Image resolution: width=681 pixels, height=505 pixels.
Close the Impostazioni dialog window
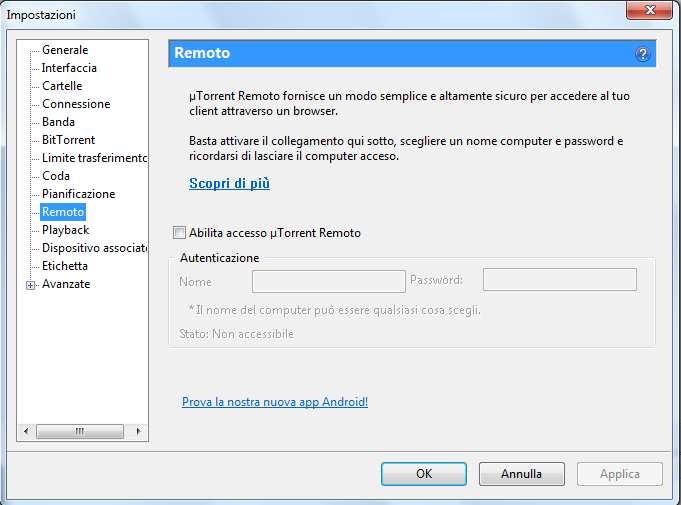pyautogui.click(x=650, y=10)
